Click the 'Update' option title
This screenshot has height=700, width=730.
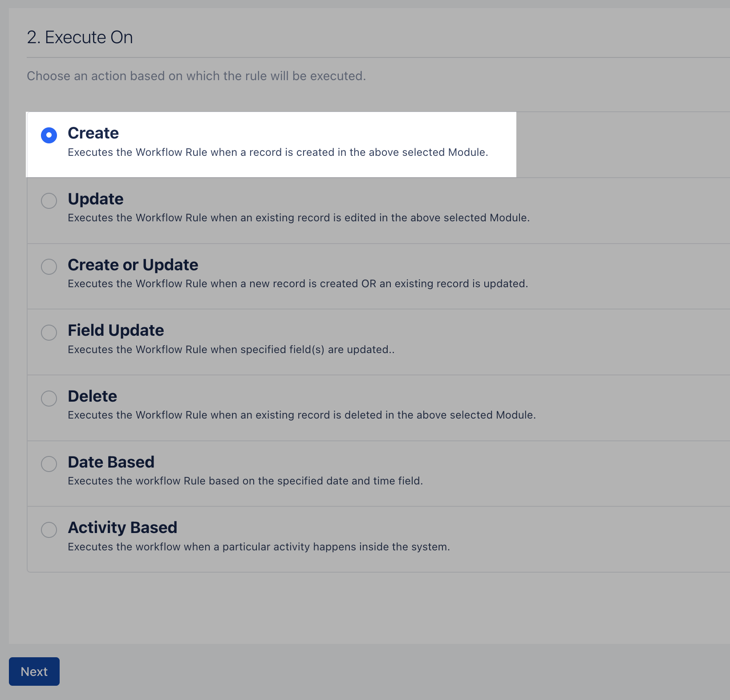(96, 199)
